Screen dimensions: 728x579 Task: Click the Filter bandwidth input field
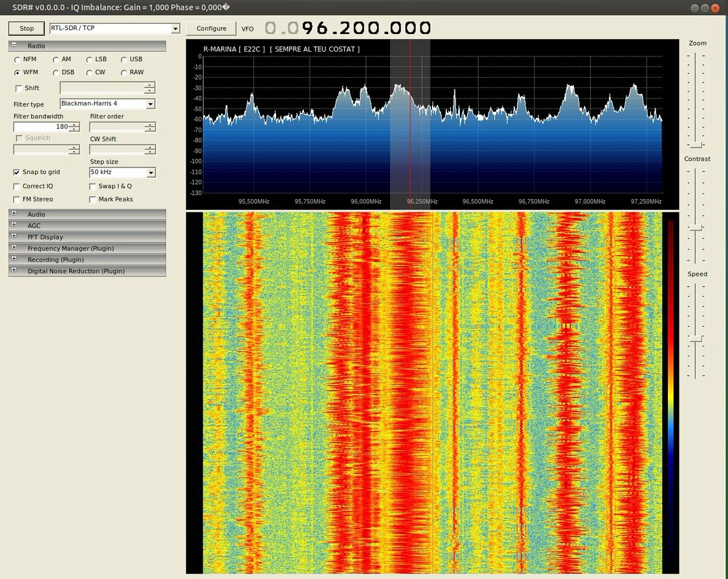41,127
